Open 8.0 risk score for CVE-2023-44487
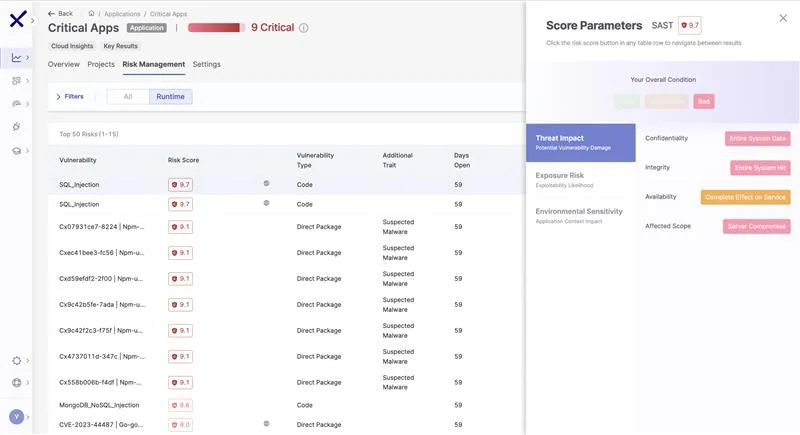The image size is (800, 435). (181, 425)
